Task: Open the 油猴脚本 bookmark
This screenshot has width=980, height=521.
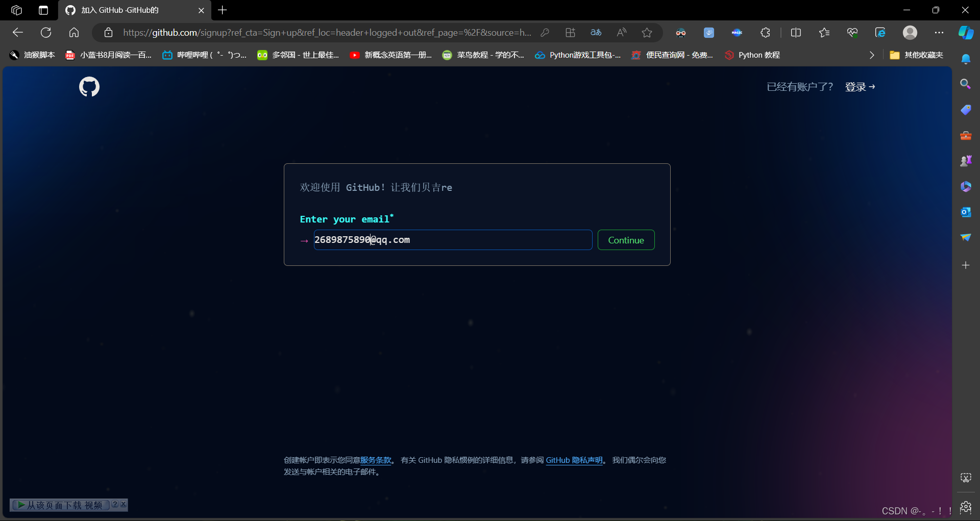Action: (x=32, y=55)
